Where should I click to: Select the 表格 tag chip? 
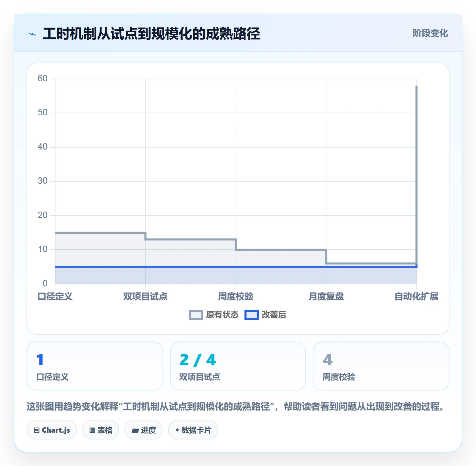(x=101, y=430)
